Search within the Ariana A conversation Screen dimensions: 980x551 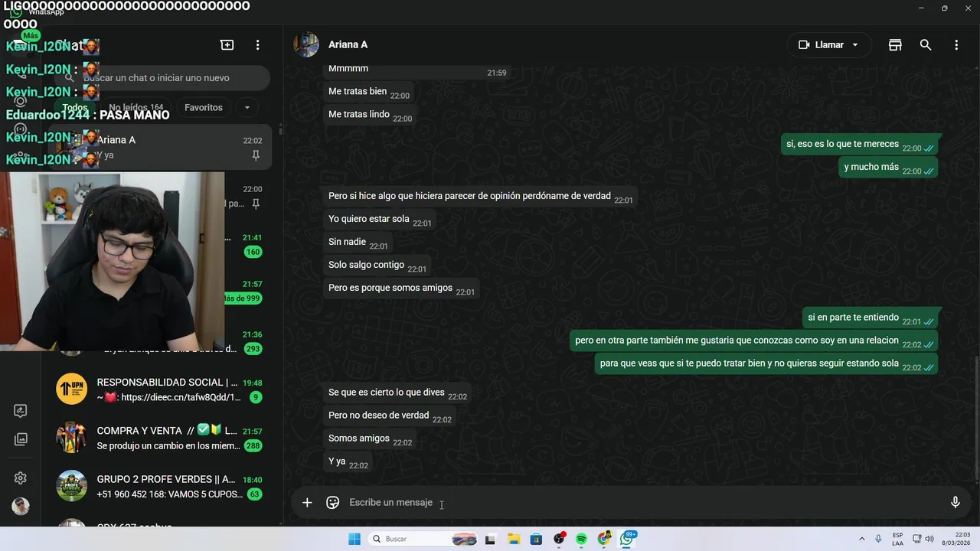[x=926, y=45]
